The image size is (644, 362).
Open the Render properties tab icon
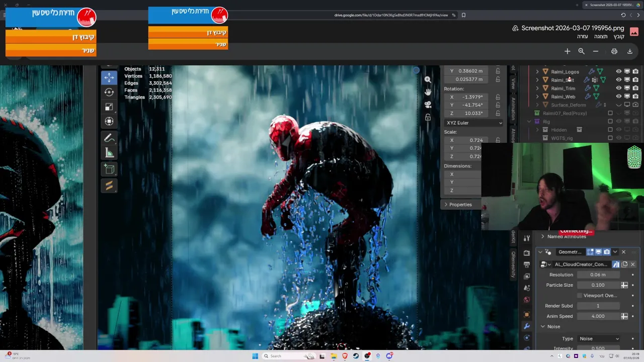point(527,253)
